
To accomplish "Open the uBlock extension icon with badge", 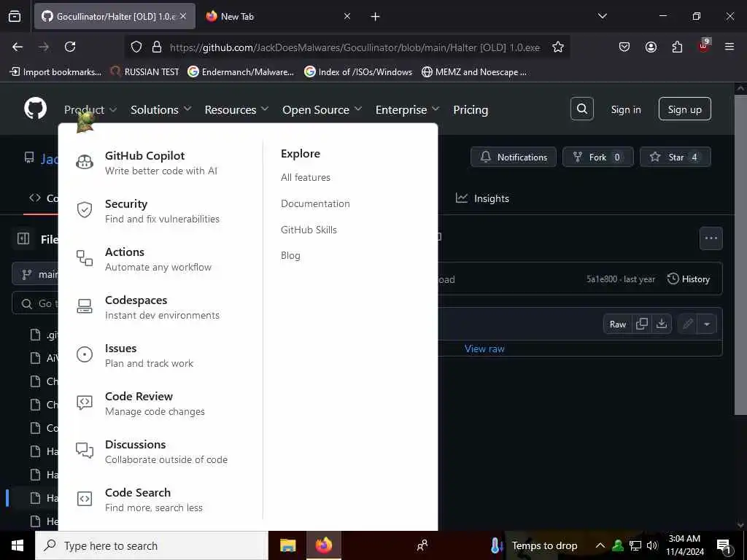I will (704, 46).
